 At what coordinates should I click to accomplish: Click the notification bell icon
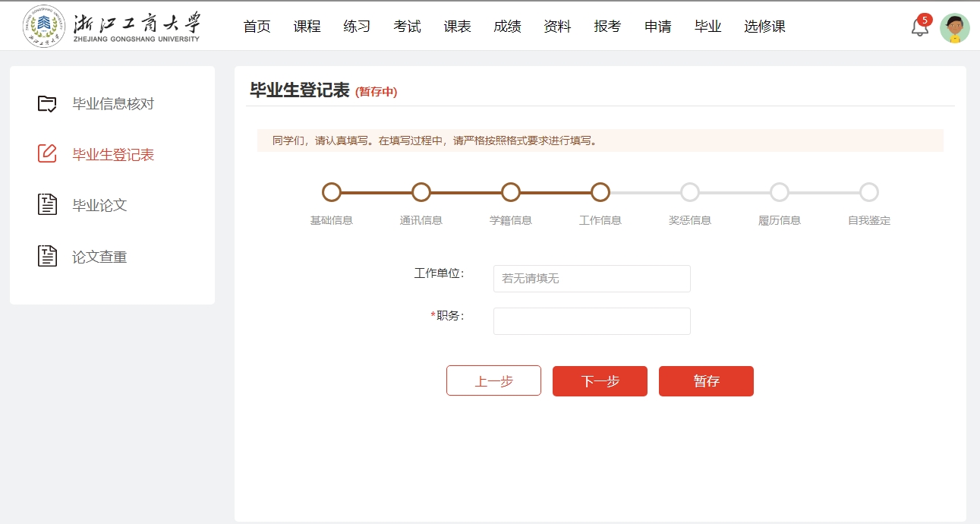(x=919, y=28)
